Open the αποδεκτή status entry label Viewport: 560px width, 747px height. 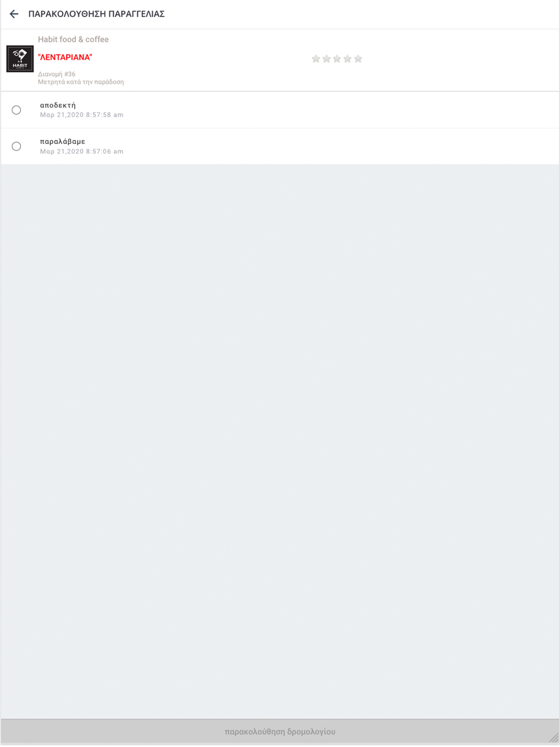(58, 105)
